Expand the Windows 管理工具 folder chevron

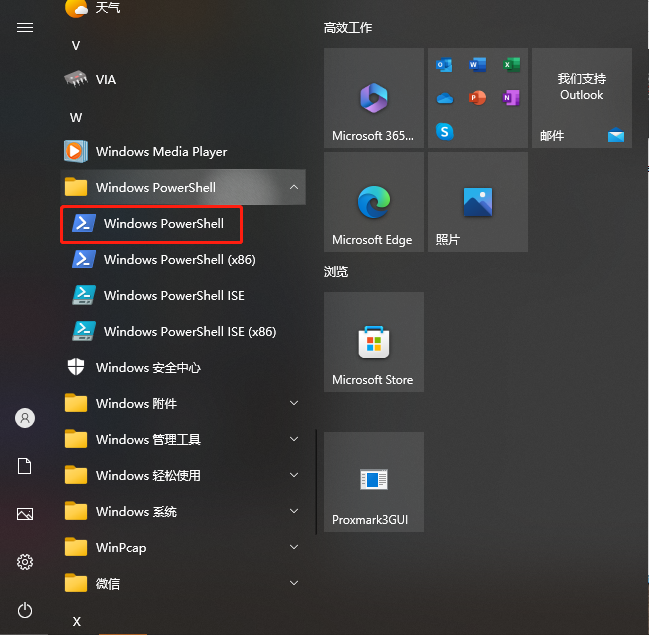tap(294, 439)
